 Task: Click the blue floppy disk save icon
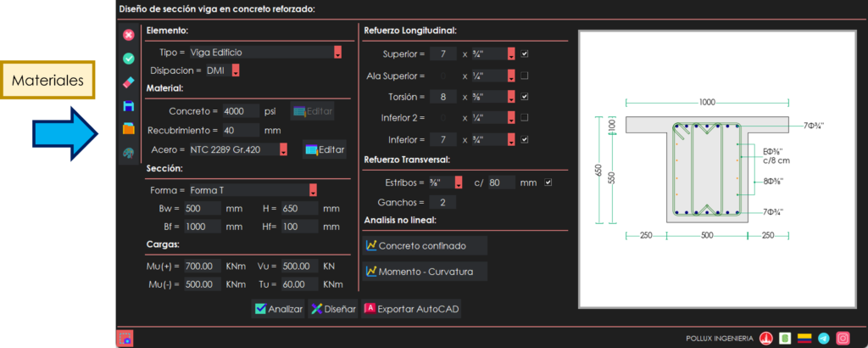click(x=128, y=106)
